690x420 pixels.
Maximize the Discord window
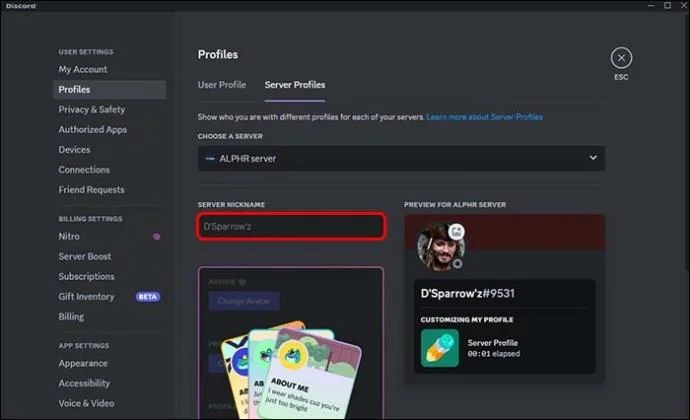point(668,5)
